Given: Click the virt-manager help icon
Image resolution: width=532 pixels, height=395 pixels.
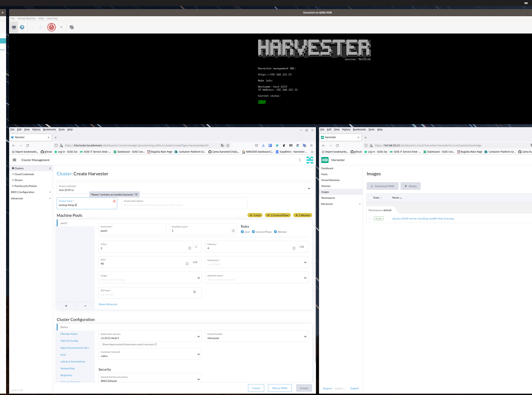Looking at the screenshot, I should click(22, 27).
